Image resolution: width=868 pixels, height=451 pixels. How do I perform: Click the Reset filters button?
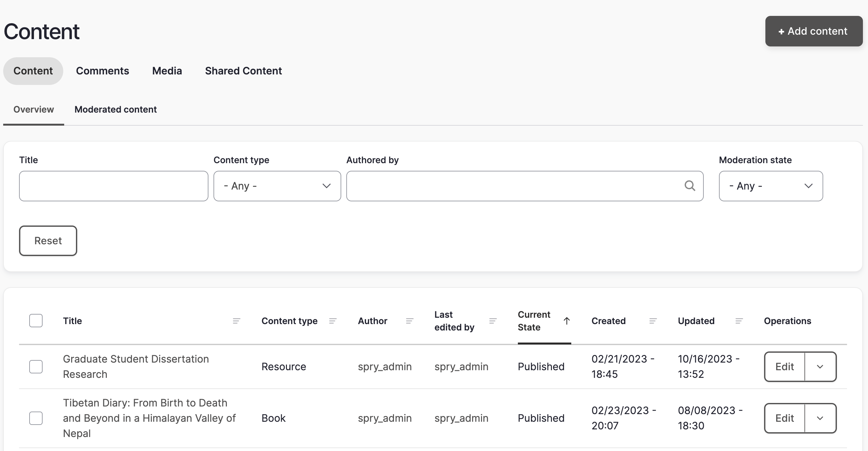pyautogui.click(x=48, y=241)
